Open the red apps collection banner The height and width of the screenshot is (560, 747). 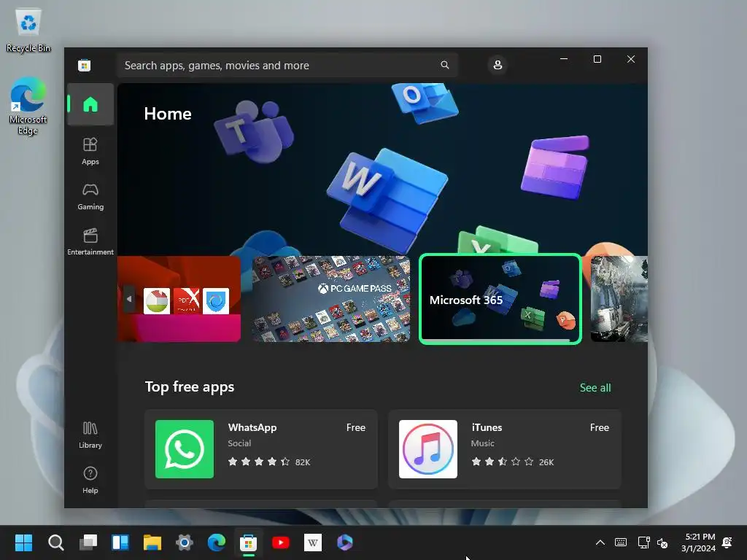[x=179, y=298]
